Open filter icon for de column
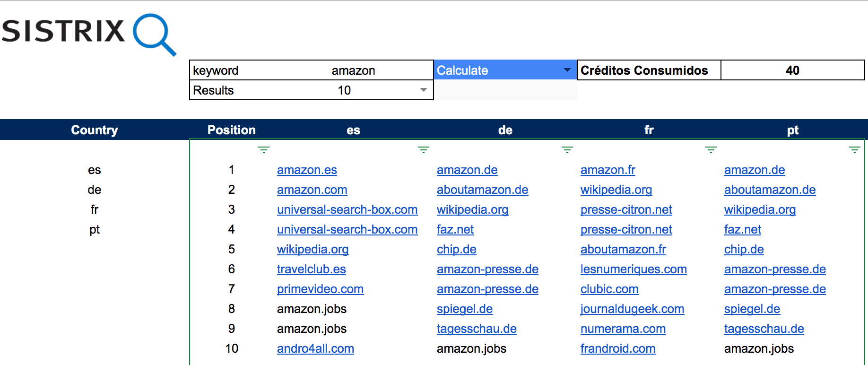This screenshot has width=868, height=365. tap(567, 150)
